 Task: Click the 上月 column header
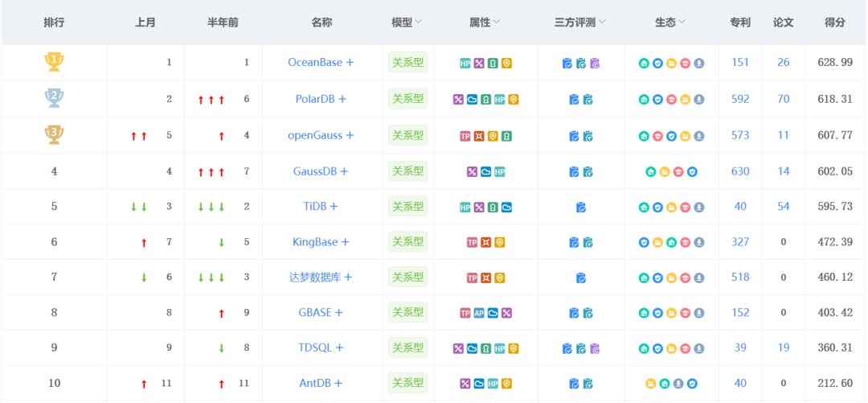145,23
